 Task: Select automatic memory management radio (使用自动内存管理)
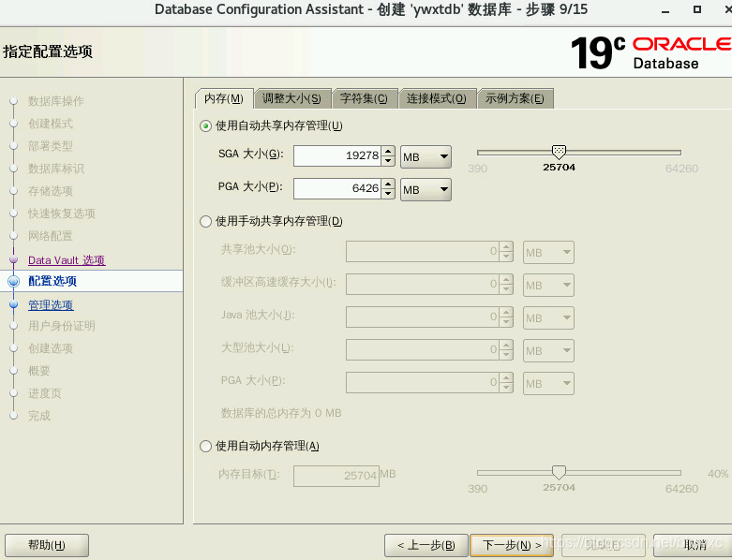(205, 447)
